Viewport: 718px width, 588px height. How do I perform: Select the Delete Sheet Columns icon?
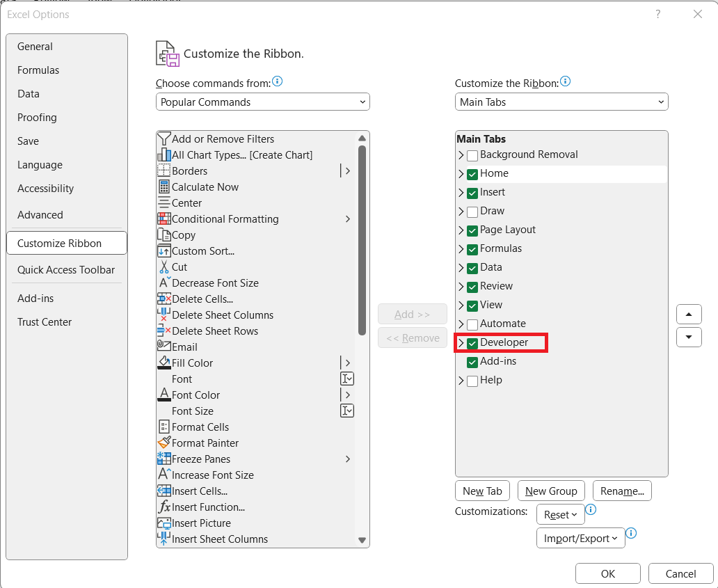point(164,315)
